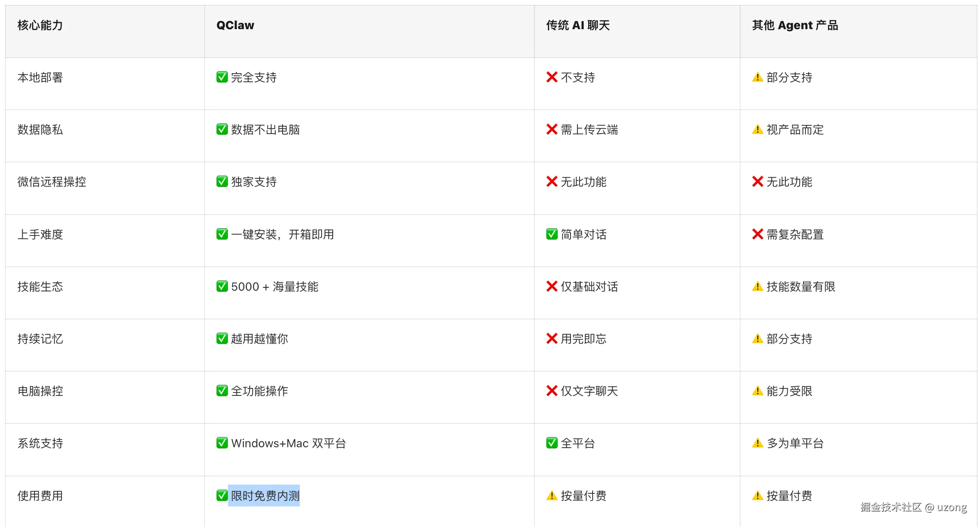The width and height of the screenshot is (980, 527).
Task: Click red X beside 不支持
Action: 552,77
